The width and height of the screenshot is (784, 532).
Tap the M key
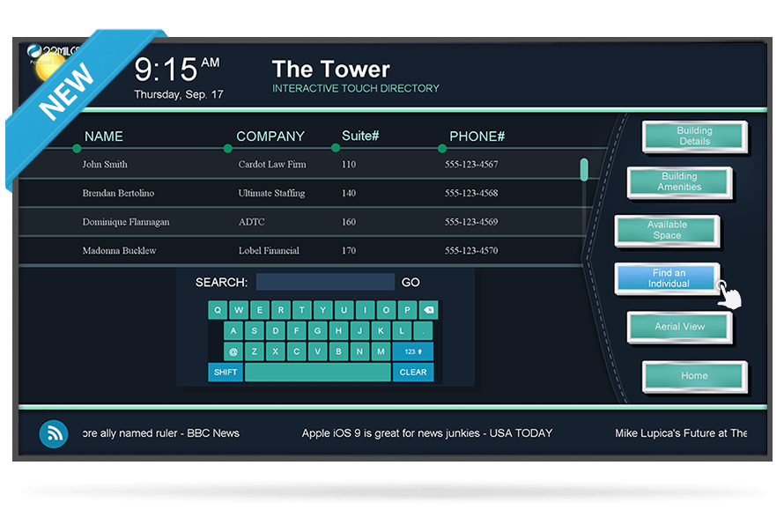[381, 351]
